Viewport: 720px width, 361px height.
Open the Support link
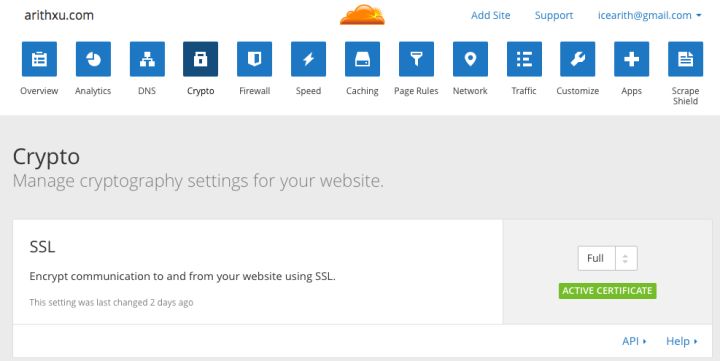(x=554, y=16)
